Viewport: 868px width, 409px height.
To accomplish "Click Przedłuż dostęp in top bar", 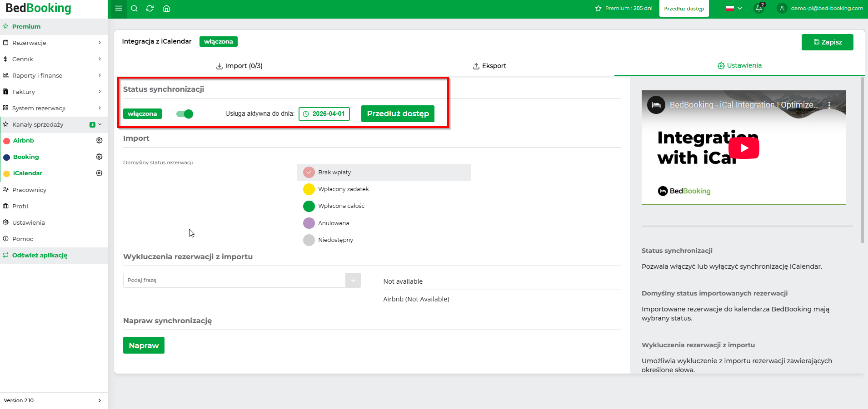I will click(684, 9).
